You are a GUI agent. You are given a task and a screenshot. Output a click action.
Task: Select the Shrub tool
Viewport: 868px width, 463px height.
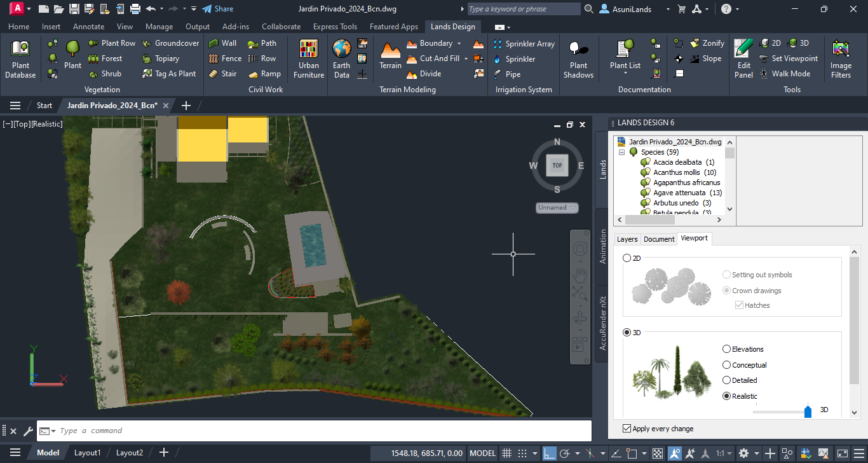[x=105, y=74]
